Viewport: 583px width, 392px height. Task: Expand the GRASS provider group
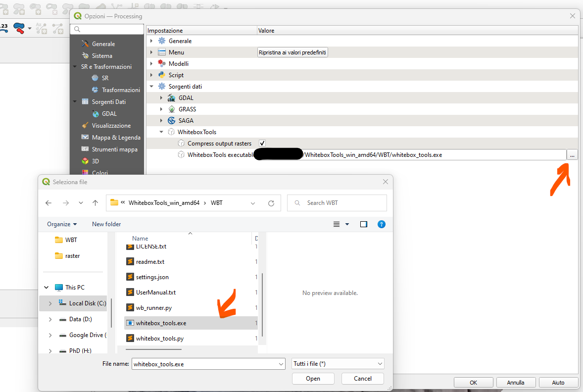click(x=161, y=109)
